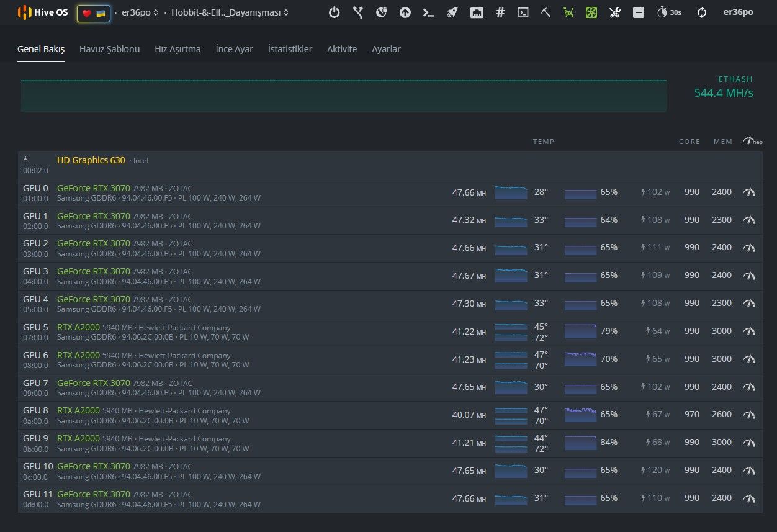The height and width of the screenshot is (532, 777).
Task: Click GPU 8 memory clock 2600
Action: (x=722, y=414)
